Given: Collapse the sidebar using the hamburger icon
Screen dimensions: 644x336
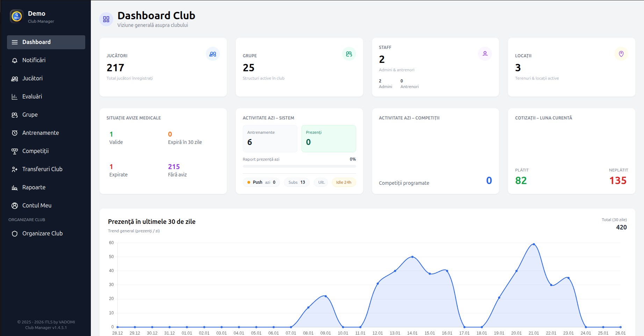Looking at the screenshot, I should 14,42.
